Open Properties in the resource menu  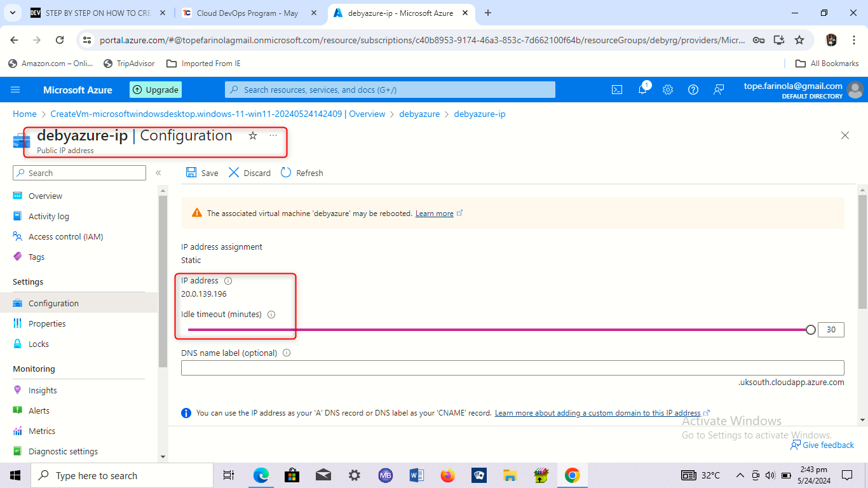coord(47,323)
